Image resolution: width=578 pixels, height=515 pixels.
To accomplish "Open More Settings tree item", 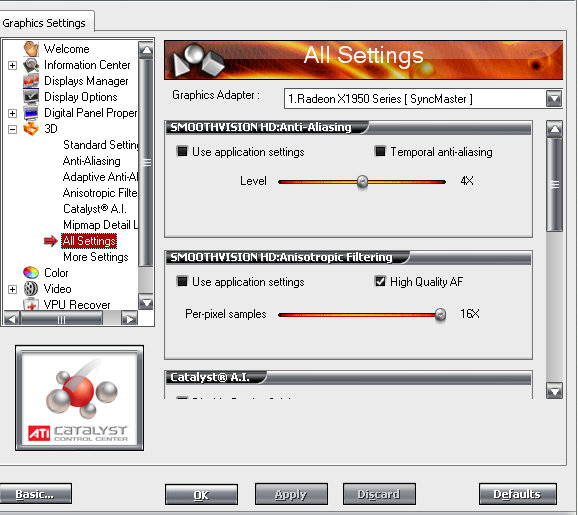I will click(x=95, y=257).
